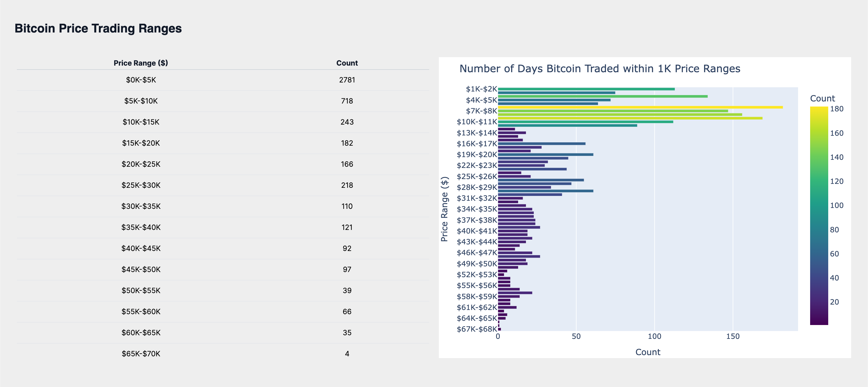
Task: Click the x-axis tick label 100
Action: point(654,336)
